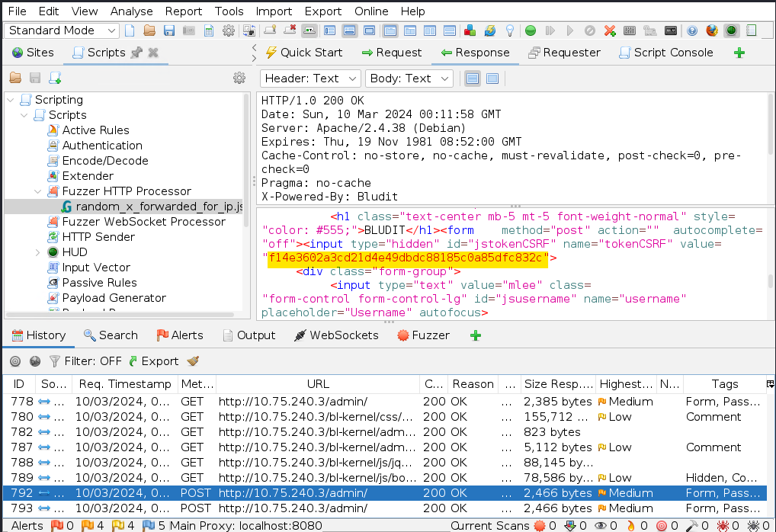Click the Scripts tree vertical scrollbar

tap(245, 152)
